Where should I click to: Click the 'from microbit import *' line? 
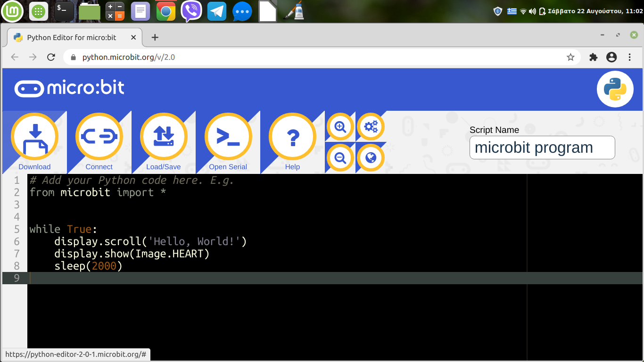(98, 192)
